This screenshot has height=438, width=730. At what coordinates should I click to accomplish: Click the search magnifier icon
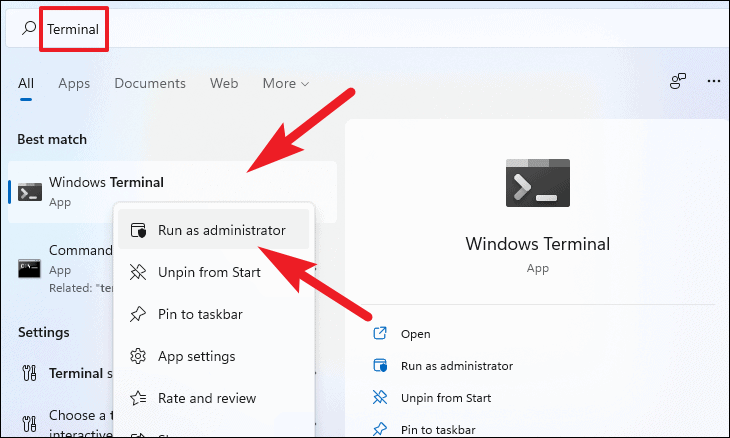pyautogui.click(x=29, y=28)
